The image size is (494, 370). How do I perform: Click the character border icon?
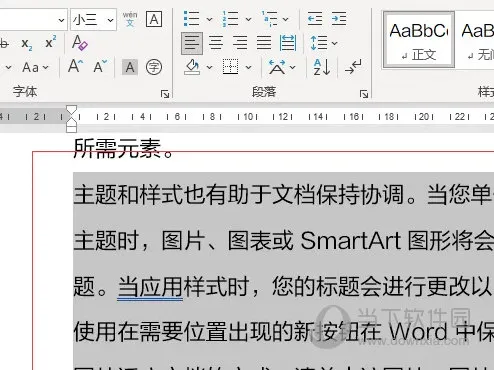click(x=154, y=19)
